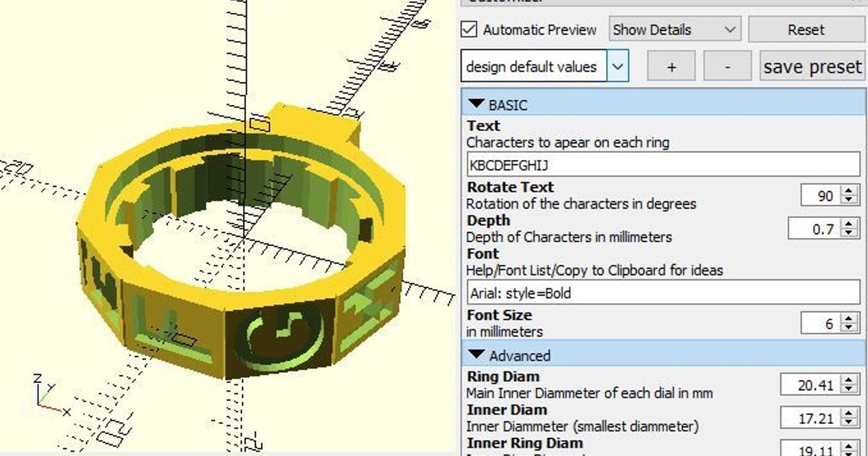
Task: Open the design default values preset dropdown
Action: pos(617,67)
